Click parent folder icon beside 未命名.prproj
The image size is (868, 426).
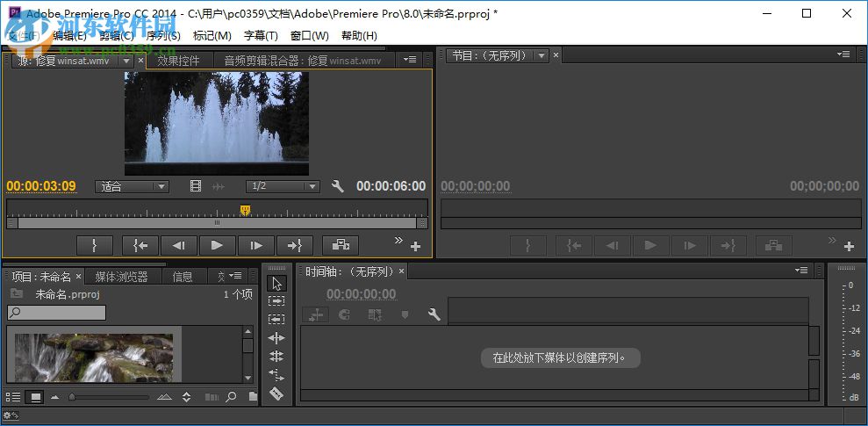click(17, 293)
